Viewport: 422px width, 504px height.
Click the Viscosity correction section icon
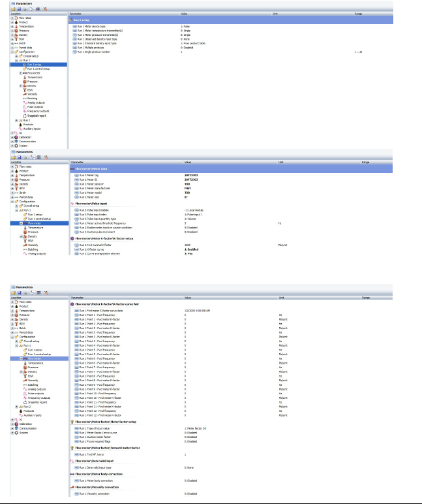(x=72, y=487)
